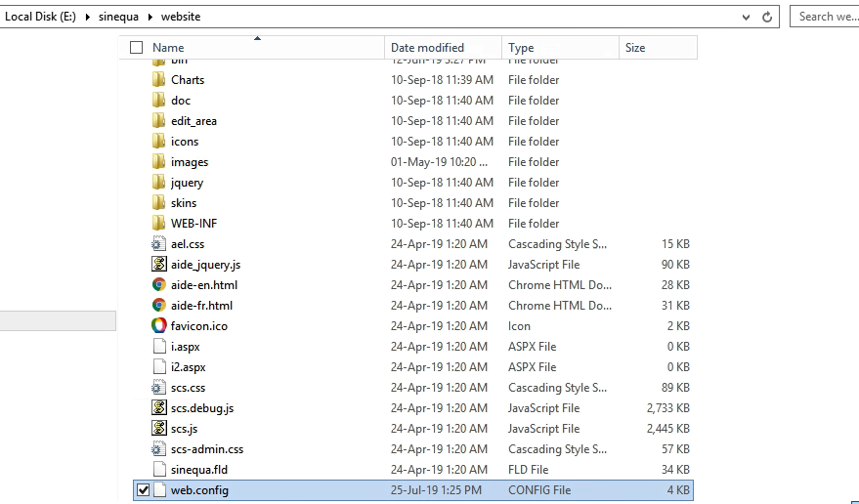Click the aide-en.html Chrome icon
Image resolution: width=859 pixels, height=504 pixels.
(159, 285)
